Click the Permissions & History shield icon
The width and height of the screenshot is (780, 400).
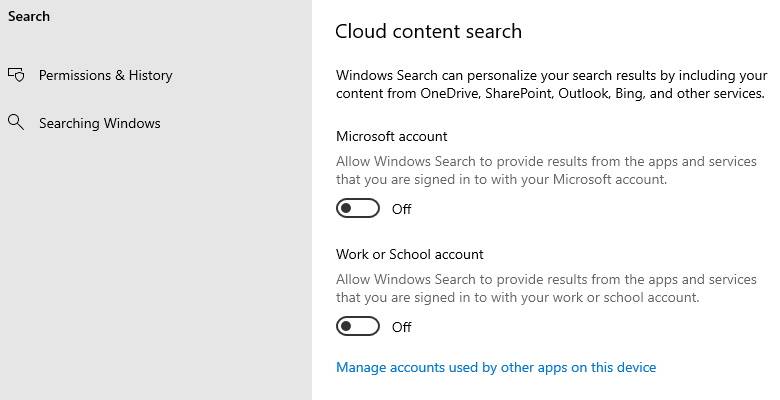(16, 75)
